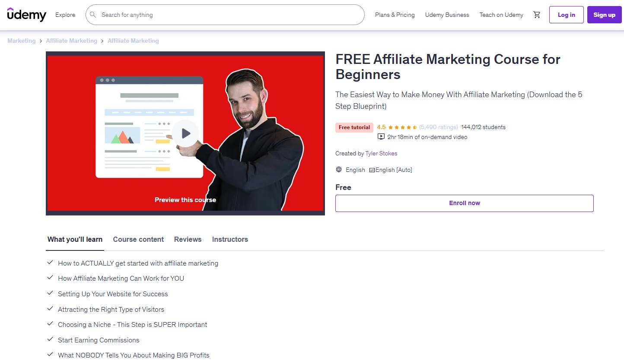Switch to Course content tab
This screenshot has width=624, height=364.
pyautogui.click(x=138, y=239)
